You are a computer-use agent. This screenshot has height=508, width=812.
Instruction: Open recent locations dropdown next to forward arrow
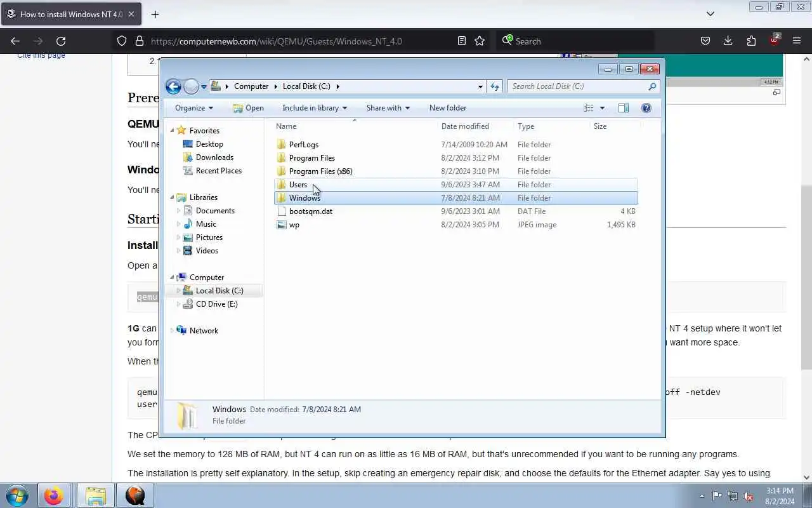(x=204, y=86)
